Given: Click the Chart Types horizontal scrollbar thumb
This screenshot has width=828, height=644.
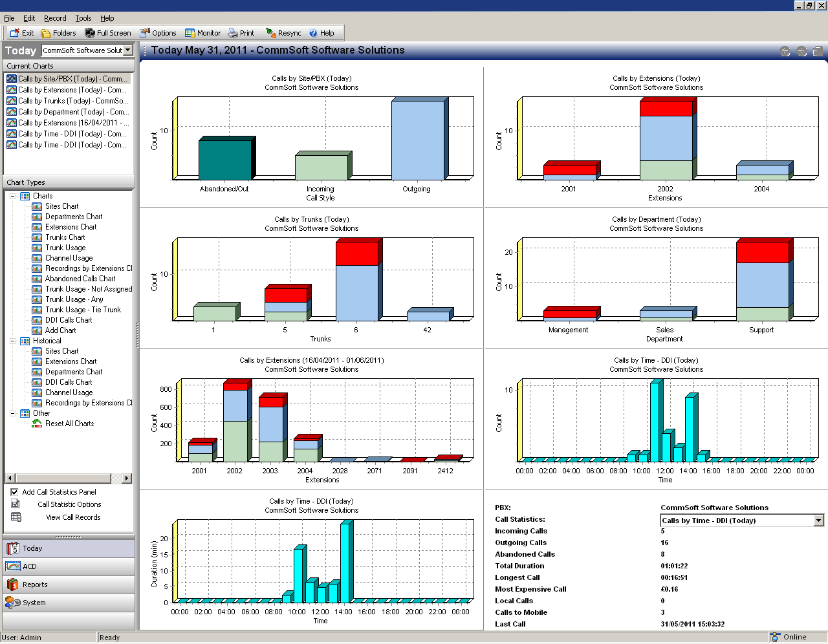Looking at the screenshot, I should coord(63,478).
